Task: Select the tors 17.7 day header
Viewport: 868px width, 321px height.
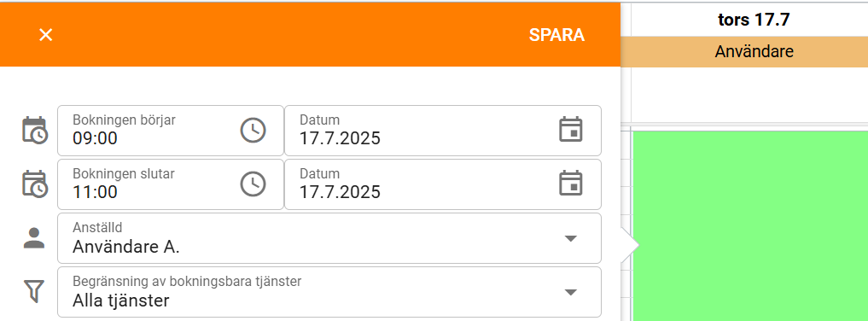Action: click(x=754, y=20)
